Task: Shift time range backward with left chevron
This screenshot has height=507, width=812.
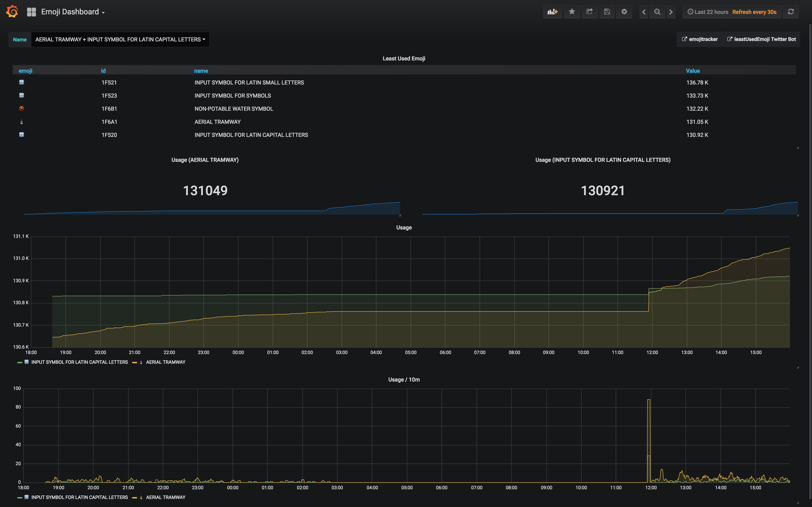Action: [643, 11]
